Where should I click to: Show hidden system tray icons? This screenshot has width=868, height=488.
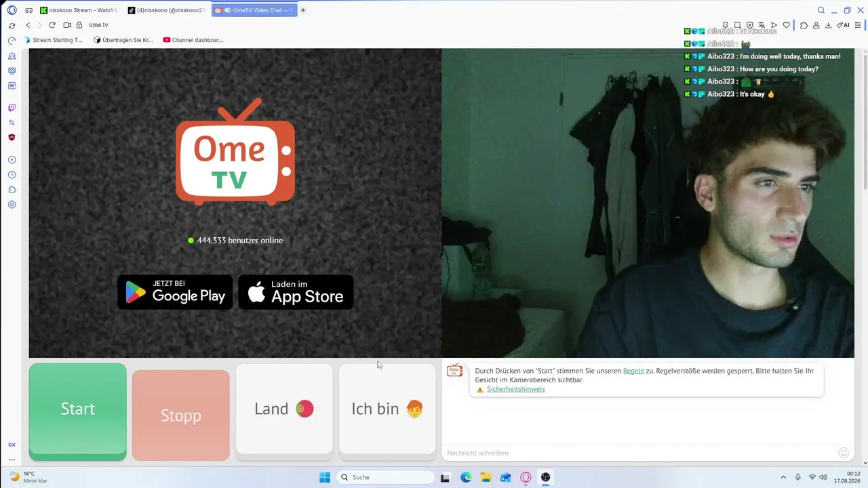(784, 477)
